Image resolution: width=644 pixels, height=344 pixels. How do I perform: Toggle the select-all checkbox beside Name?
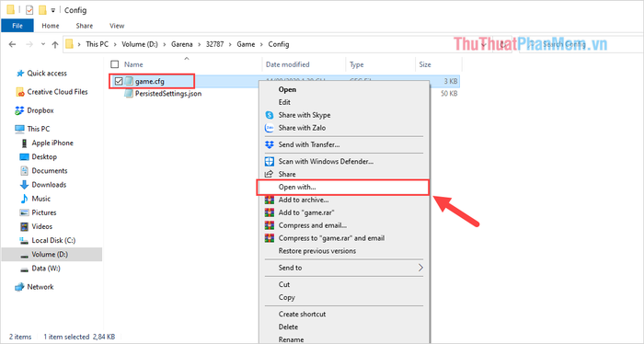[115, 64]
